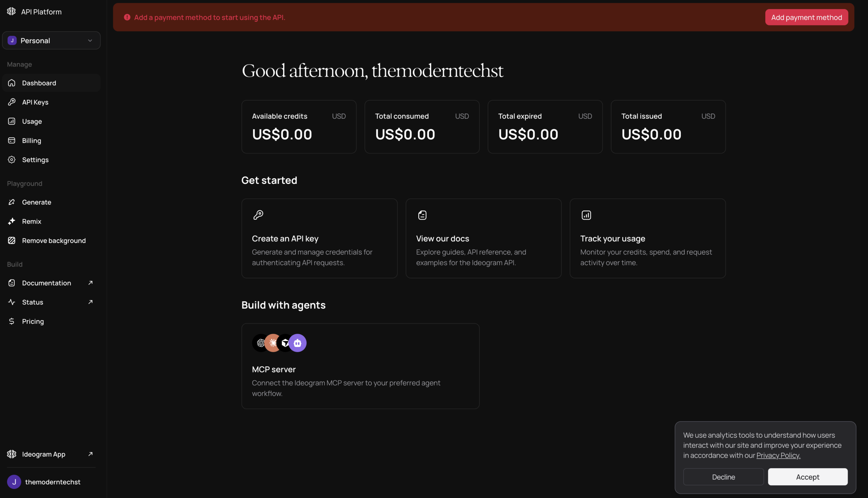Click the docs icon in the View our docs card
868x498 pixels.
422,215
